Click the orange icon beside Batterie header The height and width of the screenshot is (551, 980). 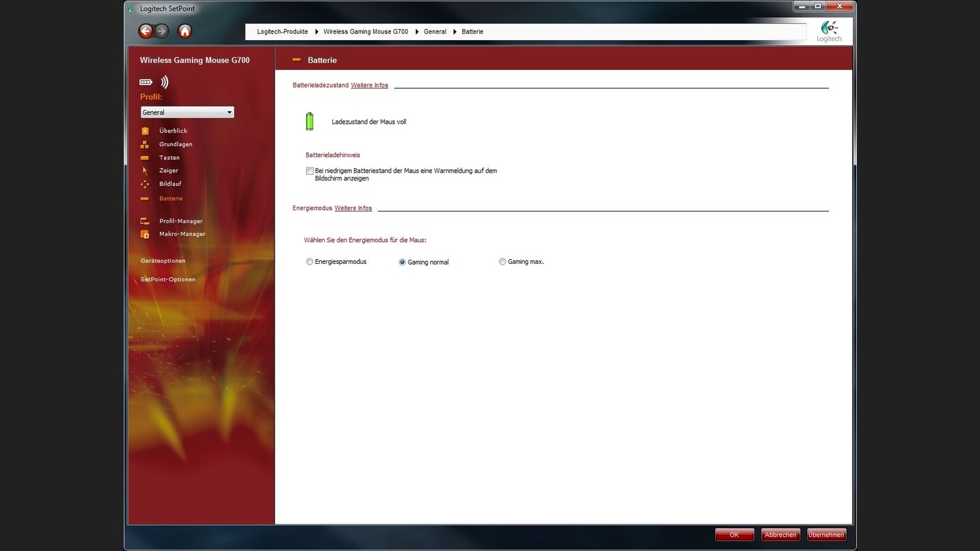(x=297, y=60)
